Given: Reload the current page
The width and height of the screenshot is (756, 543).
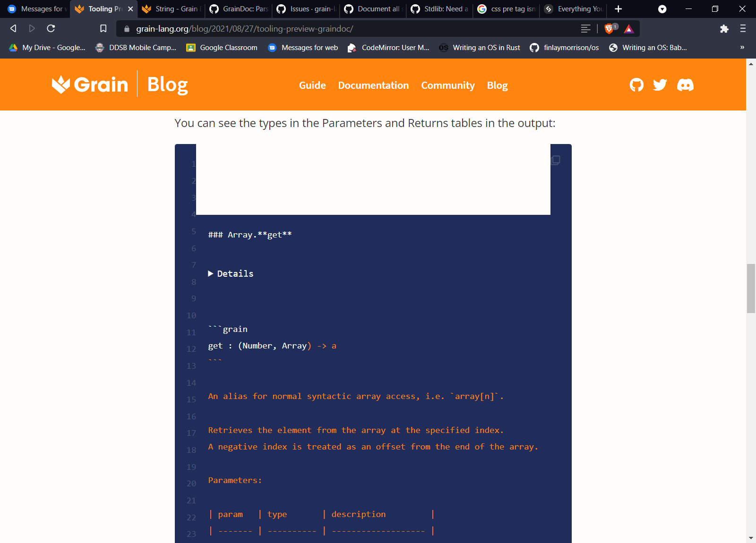Looking at the screenshot, I should (51, 29).
